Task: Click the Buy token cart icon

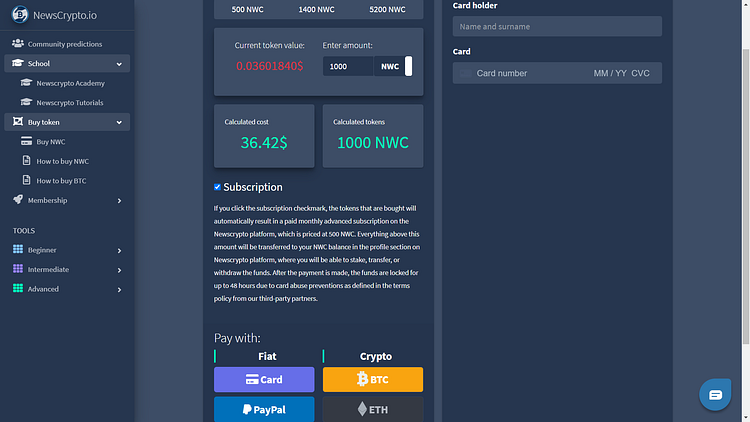Action: click(18, 122)
